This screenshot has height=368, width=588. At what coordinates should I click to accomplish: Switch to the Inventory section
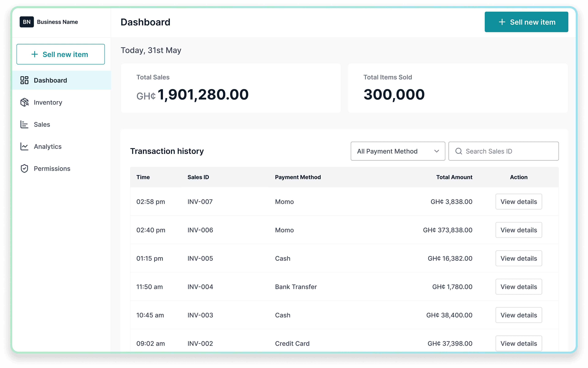click(x=48, y=102)
